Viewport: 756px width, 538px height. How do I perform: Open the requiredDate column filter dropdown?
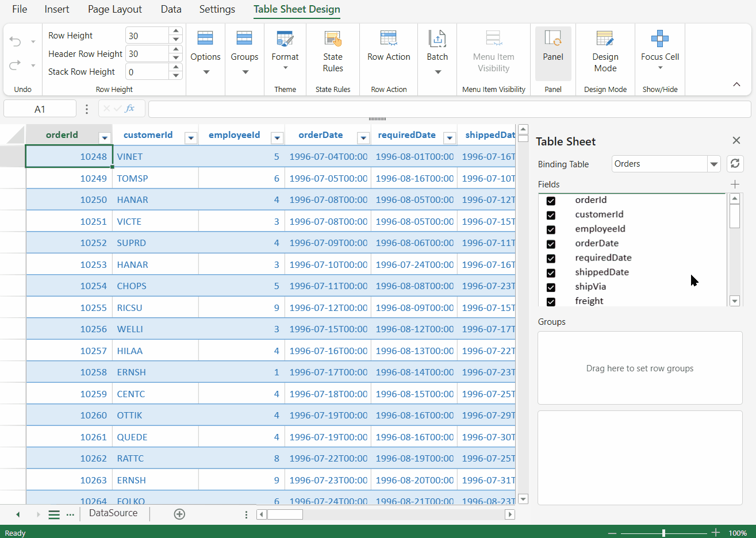coord(450,138)
